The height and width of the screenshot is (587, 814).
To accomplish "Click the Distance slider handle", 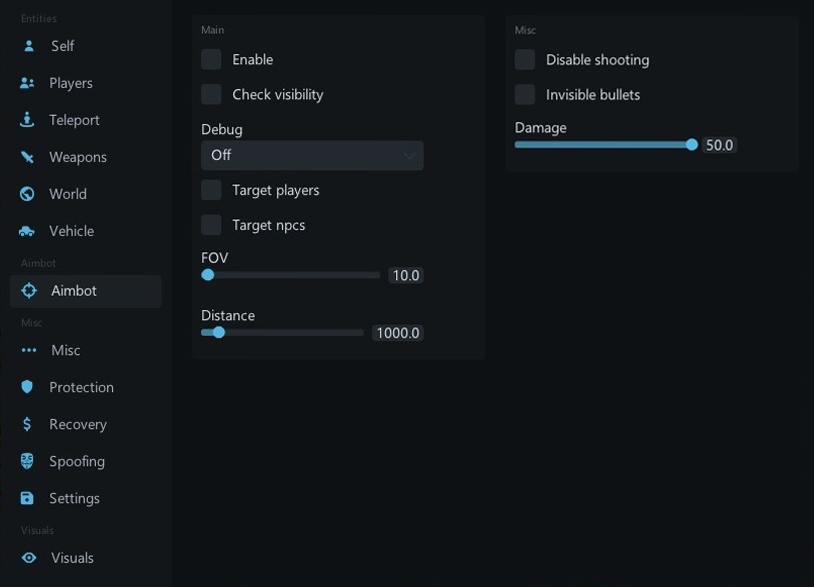I will (219, 333).
